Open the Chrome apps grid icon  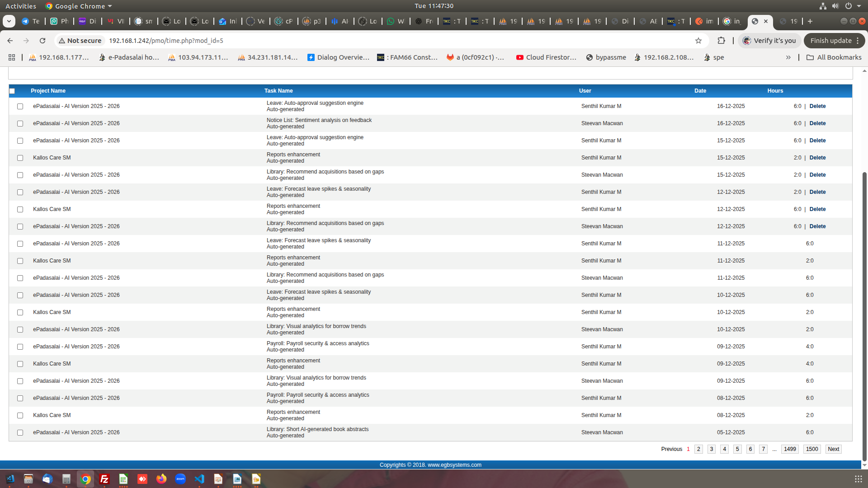pos(12,57)
